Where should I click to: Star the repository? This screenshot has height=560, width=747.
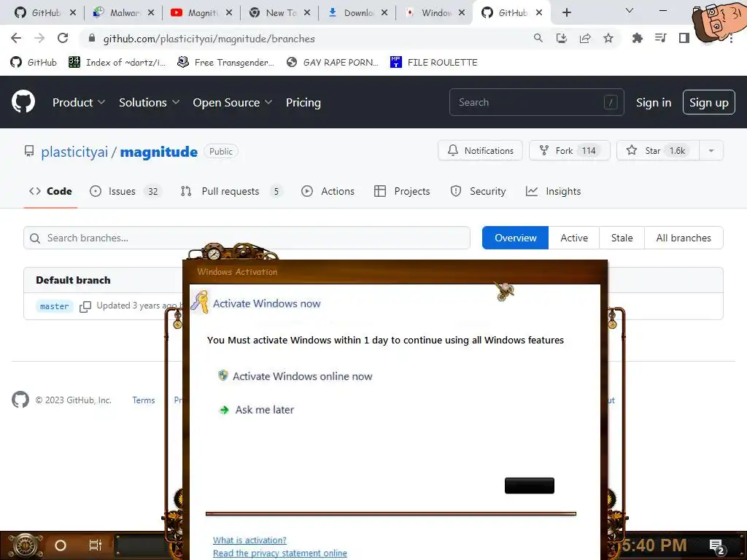pos(658,150)
